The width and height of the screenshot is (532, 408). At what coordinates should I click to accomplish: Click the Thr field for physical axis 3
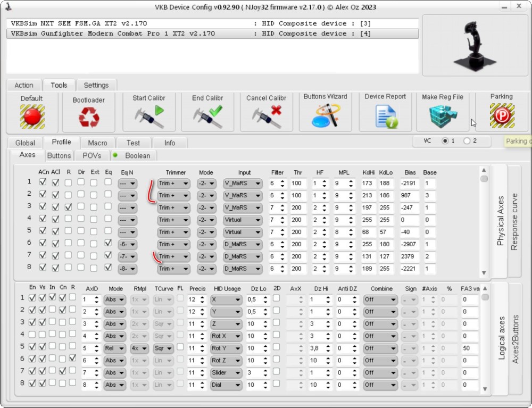[x=298, y=208]
